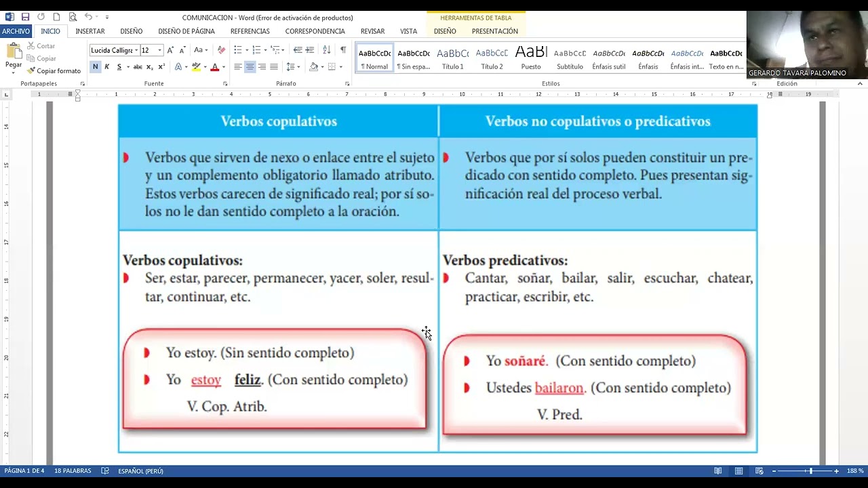
Task: Click the Print preview icon in quick access toolbar
Action: [x=73, y=17]
